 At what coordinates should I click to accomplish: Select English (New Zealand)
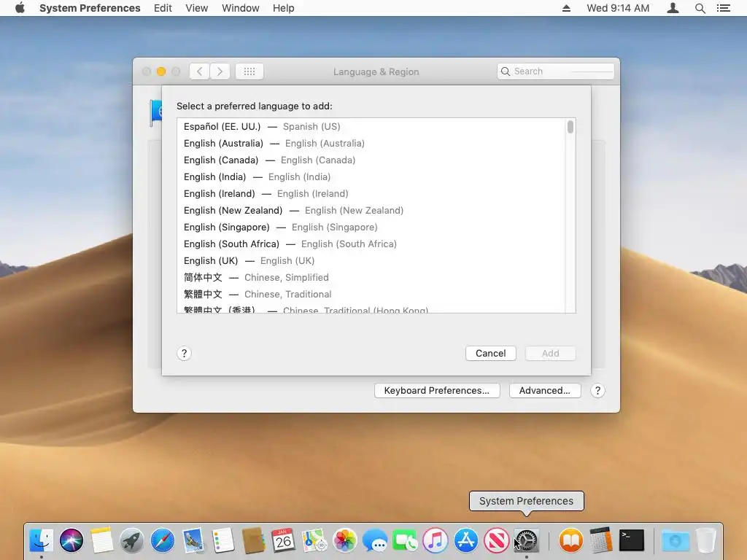[371, 211]
